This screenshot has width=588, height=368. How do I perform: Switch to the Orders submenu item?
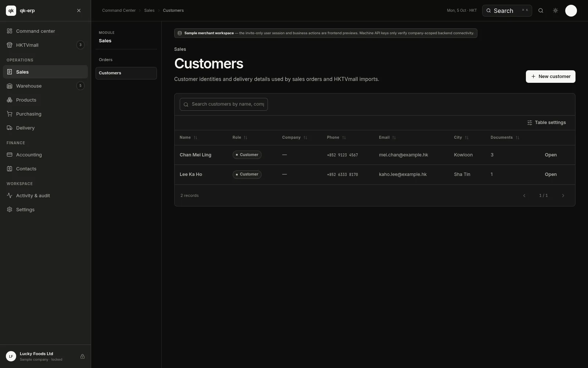click(126, 60)
